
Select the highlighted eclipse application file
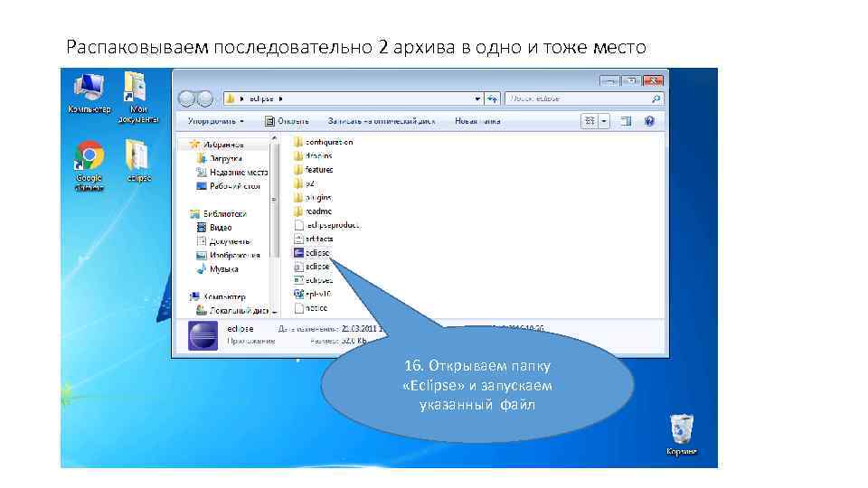coord(312,253)
